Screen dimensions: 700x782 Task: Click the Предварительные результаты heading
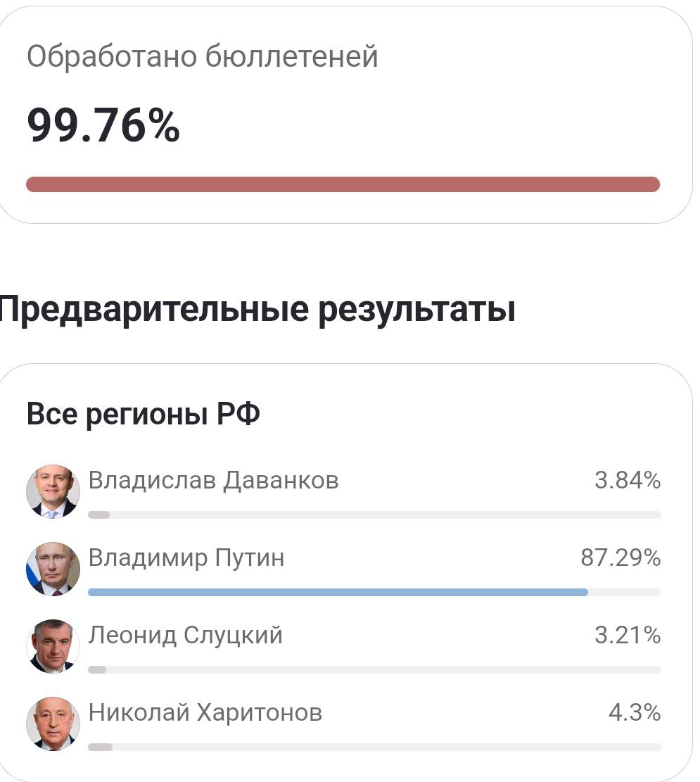257,310
